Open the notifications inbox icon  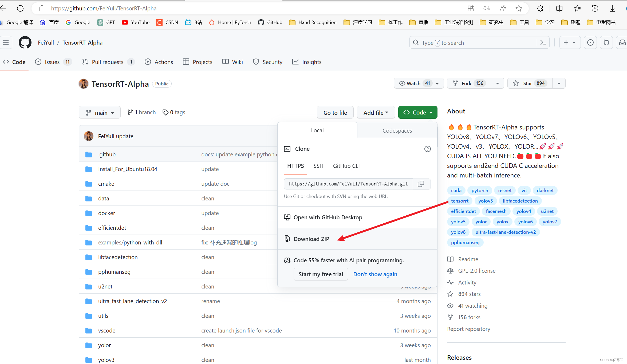pos(622,43)
